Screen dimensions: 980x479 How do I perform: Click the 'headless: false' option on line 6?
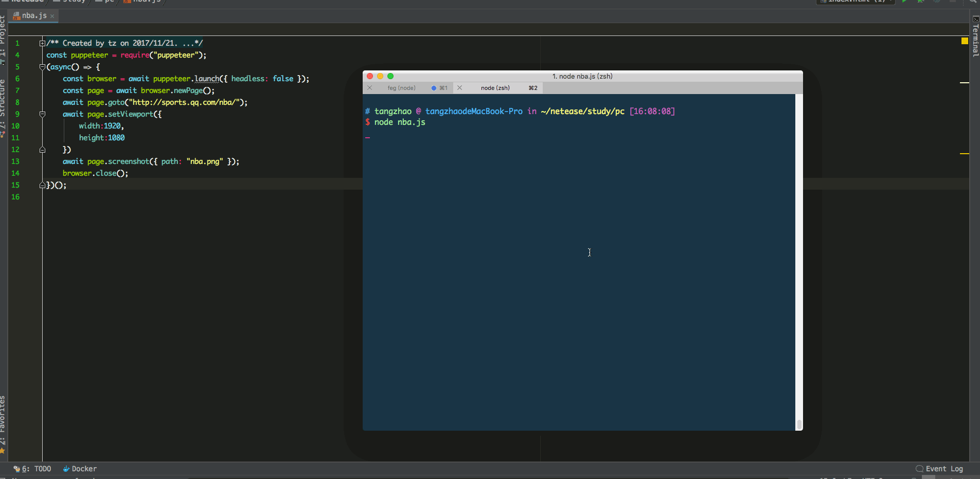coord(262,79)
